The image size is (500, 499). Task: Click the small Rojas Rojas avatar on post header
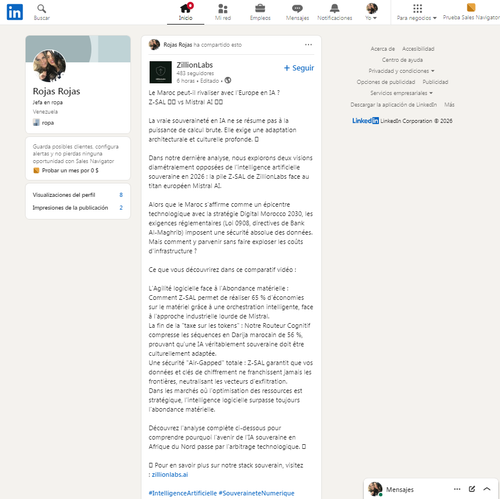[x=154, y=45]
